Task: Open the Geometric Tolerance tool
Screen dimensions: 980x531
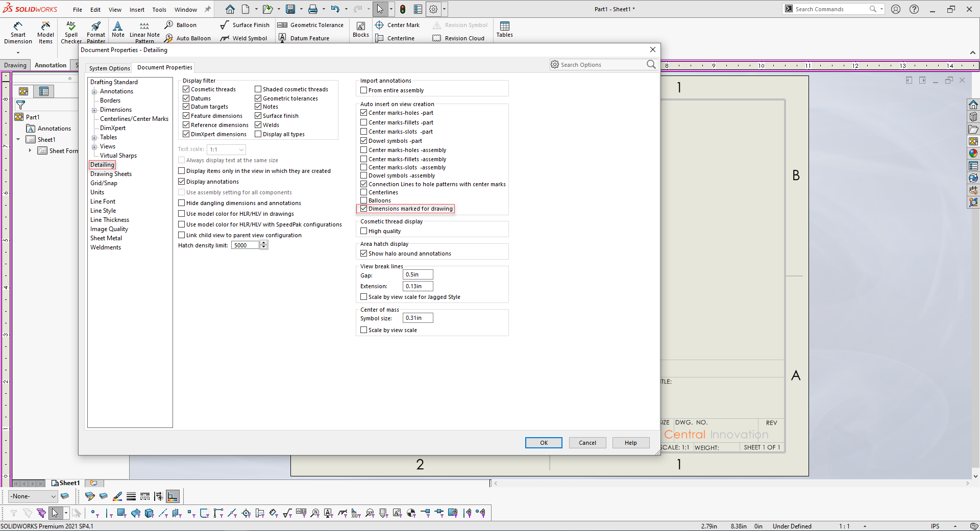Action: [310, 25]
